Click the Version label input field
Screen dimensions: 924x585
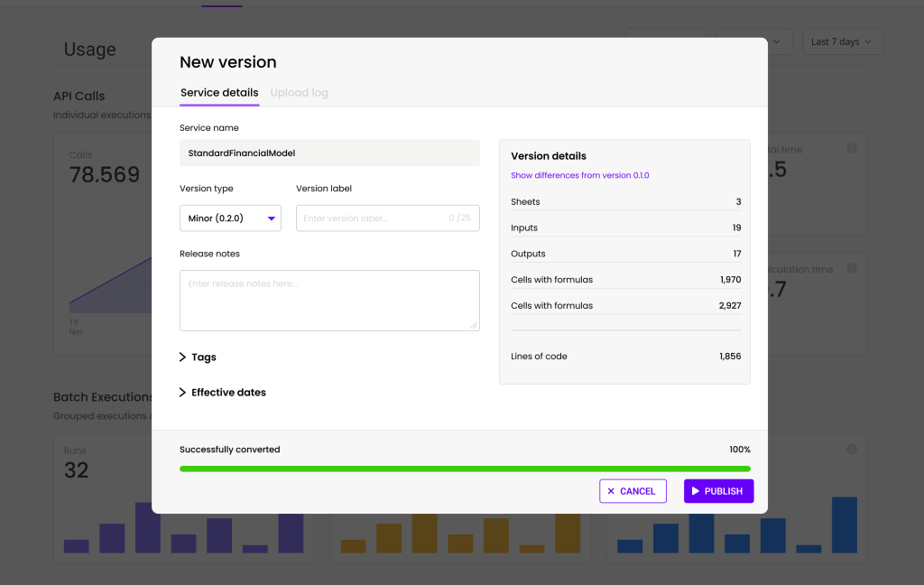click(x=387, y=218)
